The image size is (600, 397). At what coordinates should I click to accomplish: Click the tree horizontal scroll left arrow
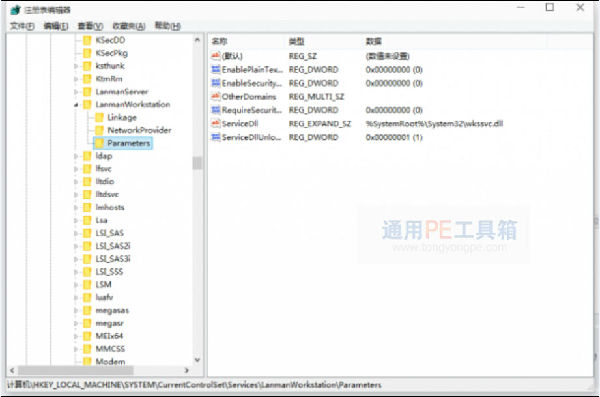click(12, 370)
